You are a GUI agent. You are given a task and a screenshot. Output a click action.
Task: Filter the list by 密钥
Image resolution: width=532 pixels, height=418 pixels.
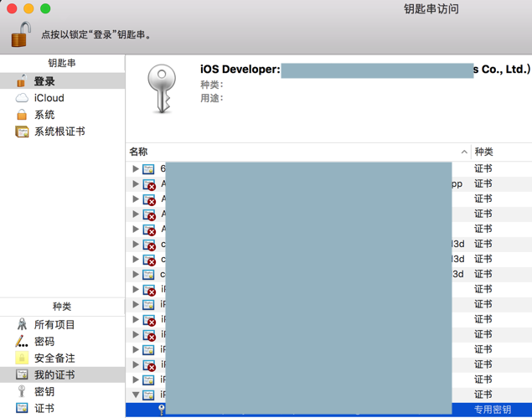point(63,391)
